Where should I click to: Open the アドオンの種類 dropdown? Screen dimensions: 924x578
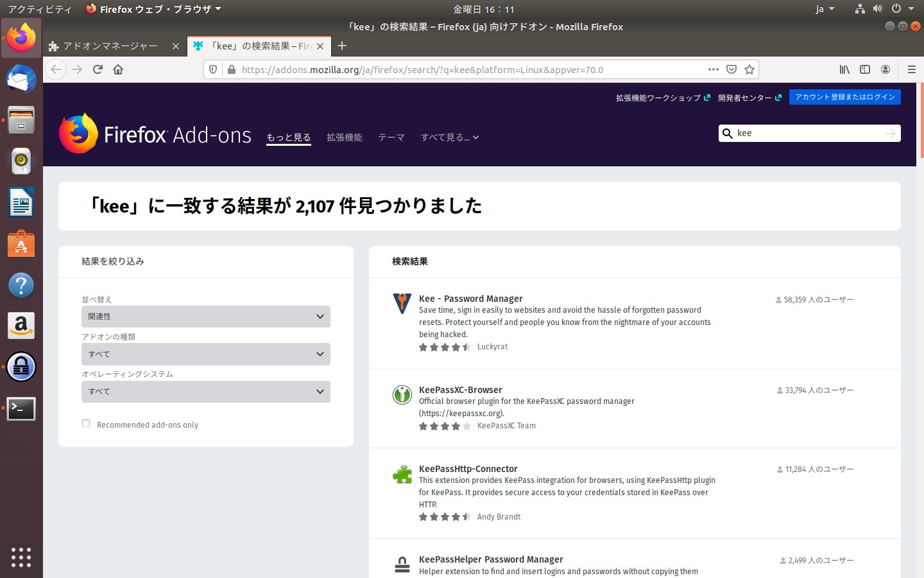click(206, 354)
